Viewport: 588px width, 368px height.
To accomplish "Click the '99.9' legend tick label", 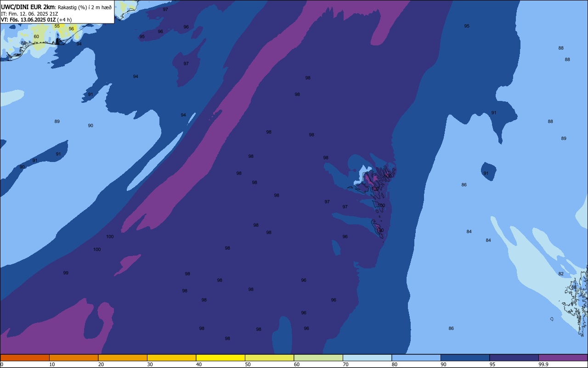I will point(543,364).
